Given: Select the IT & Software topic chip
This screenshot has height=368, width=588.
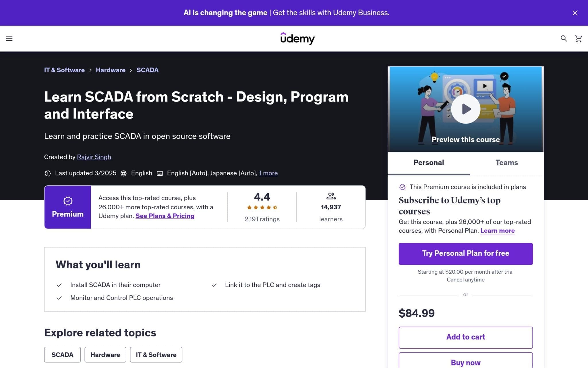Looking at the screenshot, I should pyautogui.click(x=156, y=354).
